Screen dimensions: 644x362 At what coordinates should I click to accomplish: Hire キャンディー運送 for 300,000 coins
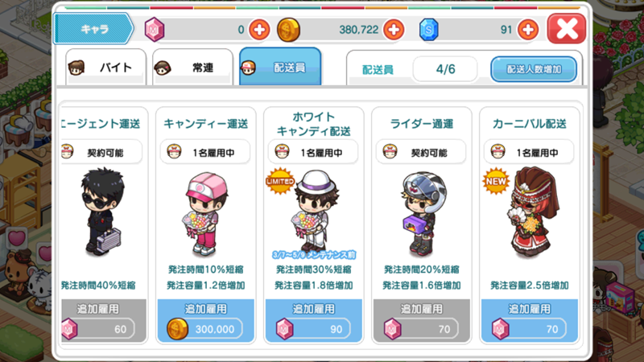point(206,320)
